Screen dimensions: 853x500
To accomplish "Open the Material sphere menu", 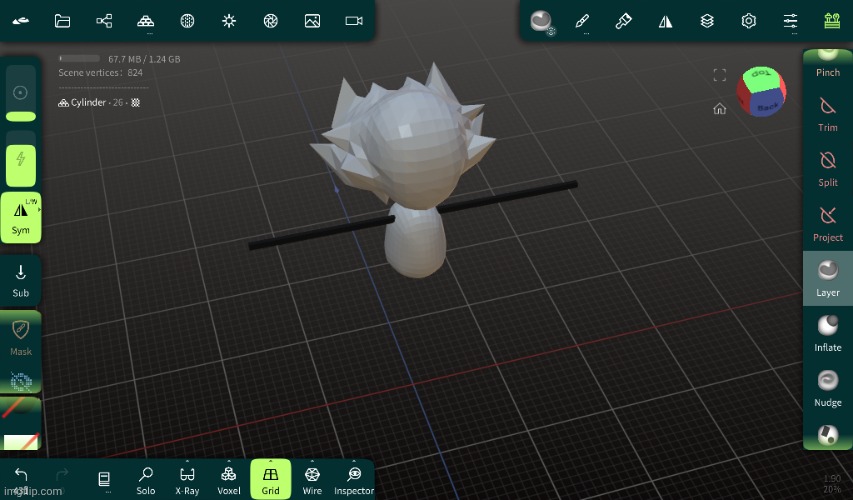I will pos(187,21).
